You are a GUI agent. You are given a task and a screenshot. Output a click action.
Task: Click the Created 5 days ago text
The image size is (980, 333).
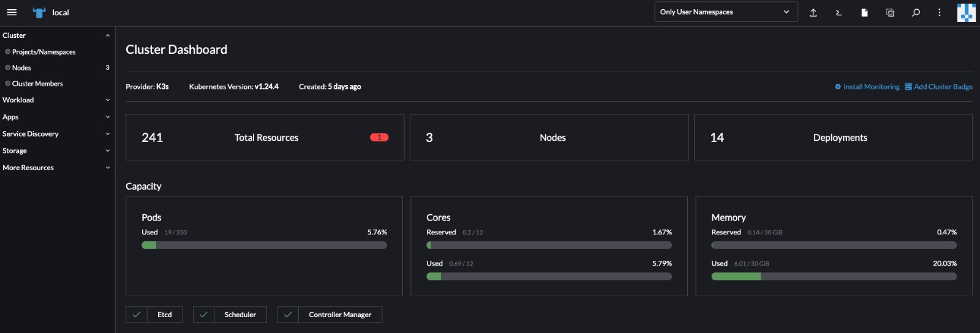[x=330, y=87]
